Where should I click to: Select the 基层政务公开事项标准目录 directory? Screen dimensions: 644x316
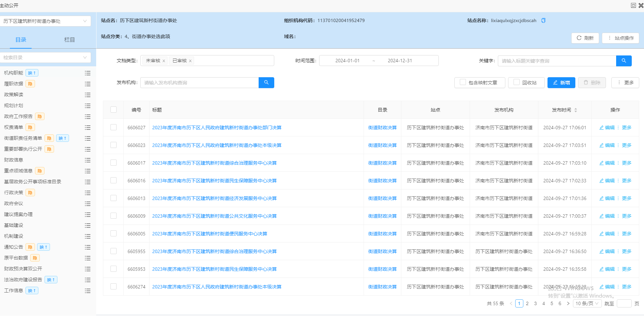tap(33, 182)
